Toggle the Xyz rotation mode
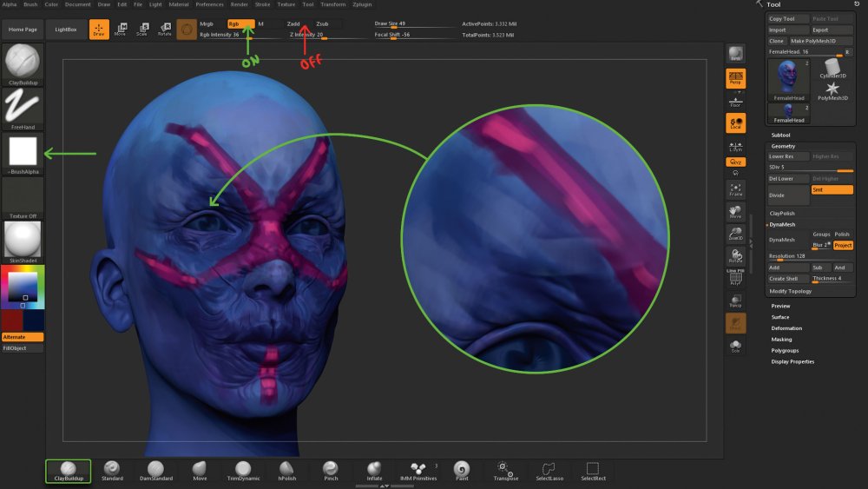This screenshot has height=489, width=868. pyautogui.click(x=736, y=162)
